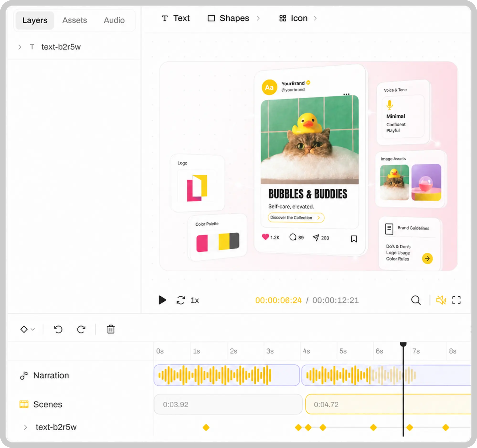Image resolution: width=477 pixels, height=448 pixels.
Task: Open the keyframe diamond dropdown
Action: (x=28, y=329)
